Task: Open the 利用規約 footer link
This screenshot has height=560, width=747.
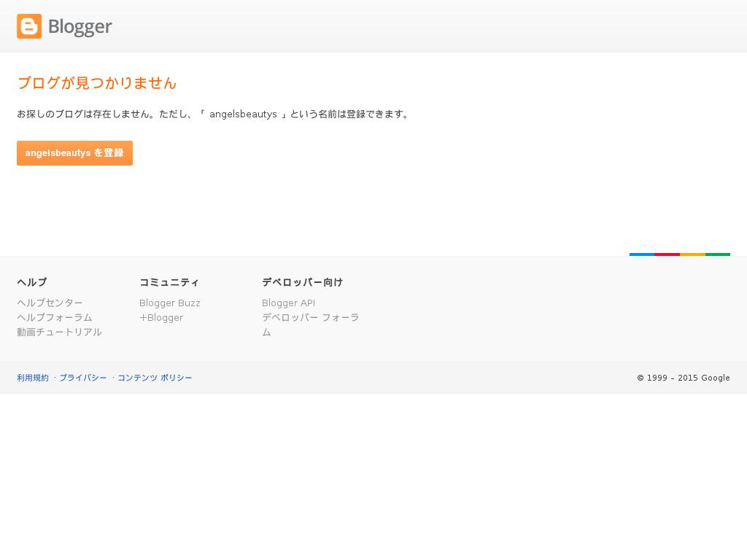Action: point(33,378)
